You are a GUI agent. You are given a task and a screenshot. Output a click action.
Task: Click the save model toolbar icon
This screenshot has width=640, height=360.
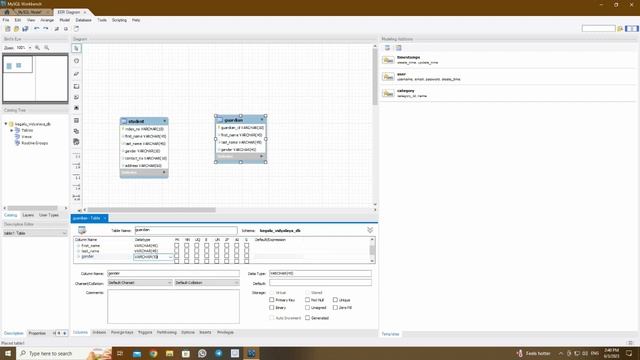click(25, 29)
